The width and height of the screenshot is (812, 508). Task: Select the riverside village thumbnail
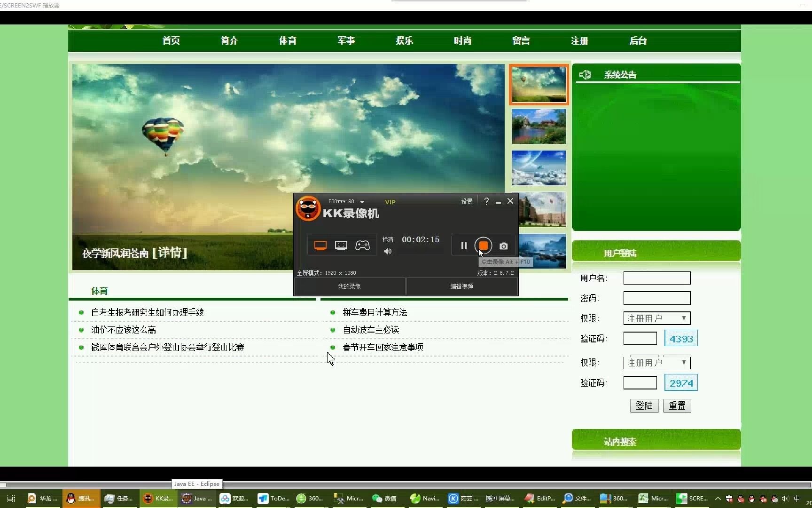pos(539,127)
